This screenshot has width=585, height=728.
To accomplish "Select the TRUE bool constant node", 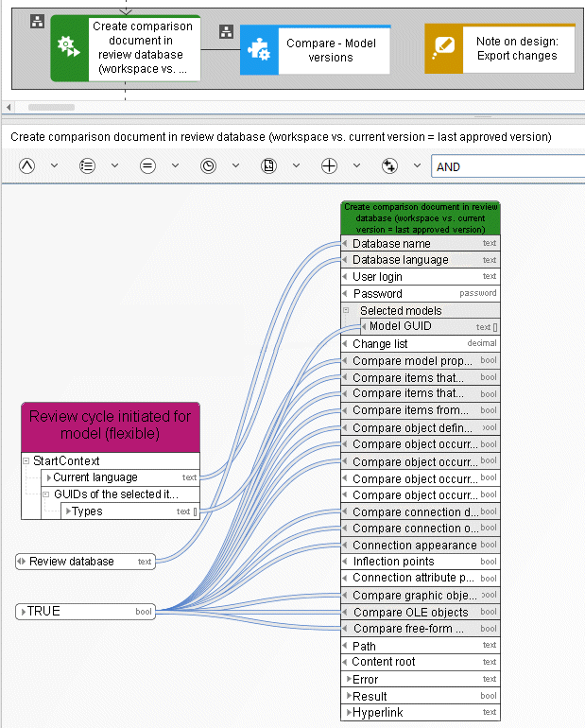I will point(85,612).
